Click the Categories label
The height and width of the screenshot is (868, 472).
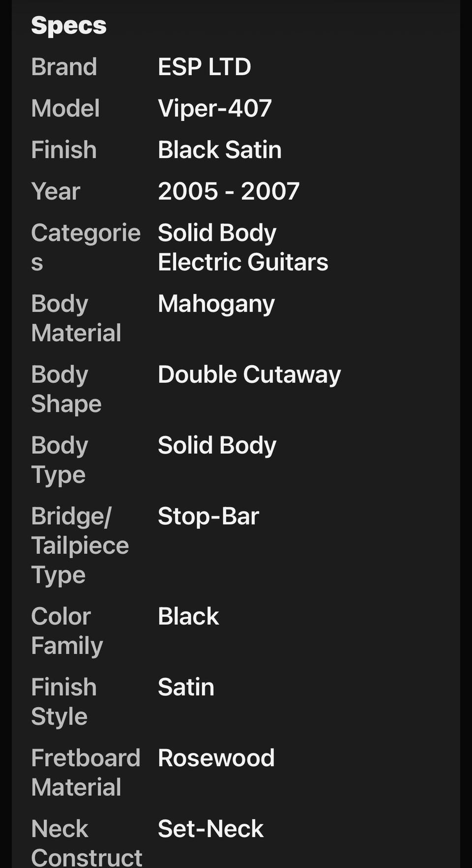86,247
